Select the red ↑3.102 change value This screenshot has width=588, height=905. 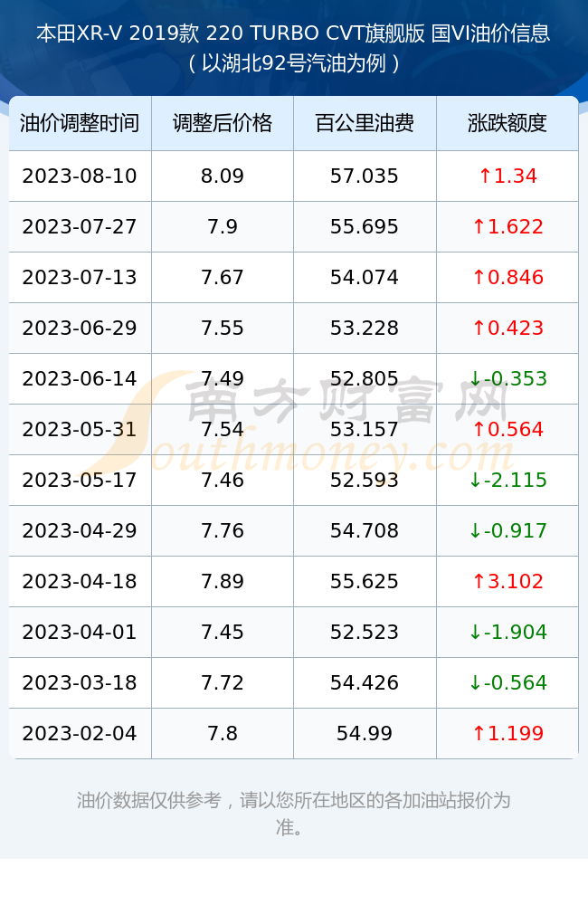pyautogui.click(x=507, y=581)
